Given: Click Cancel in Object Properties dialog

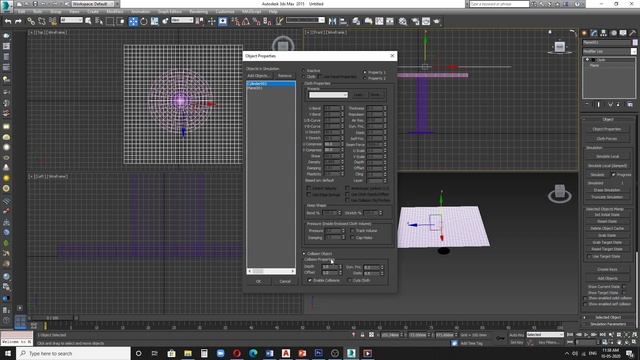Looking at the screenshot, I should (284, 281).
